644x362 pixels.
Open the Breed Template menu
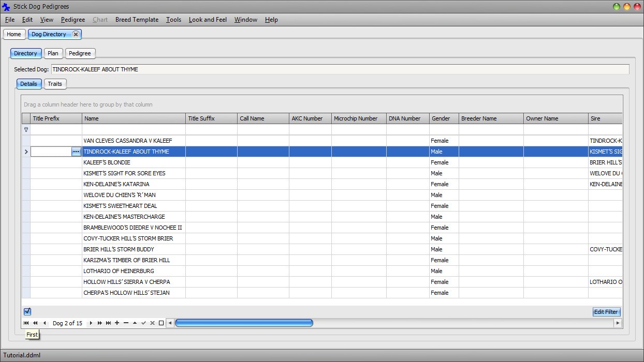[137, 20]
